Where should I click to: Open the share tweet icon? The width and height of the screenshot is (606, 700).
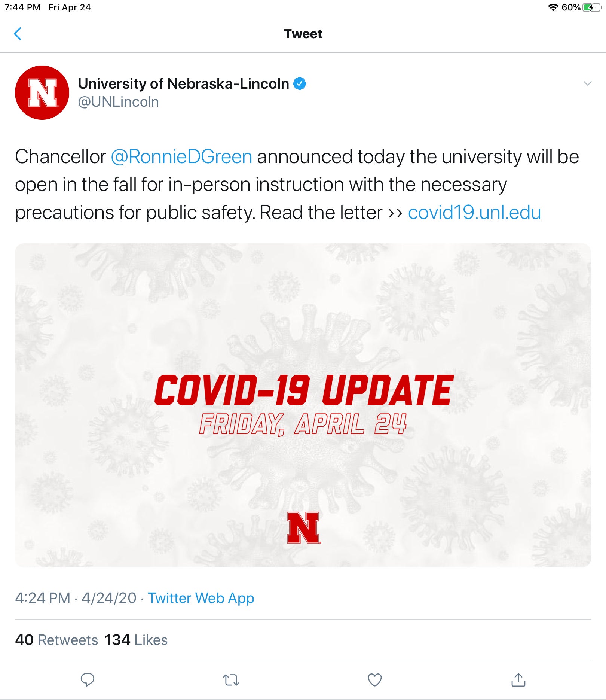point(518,679)
